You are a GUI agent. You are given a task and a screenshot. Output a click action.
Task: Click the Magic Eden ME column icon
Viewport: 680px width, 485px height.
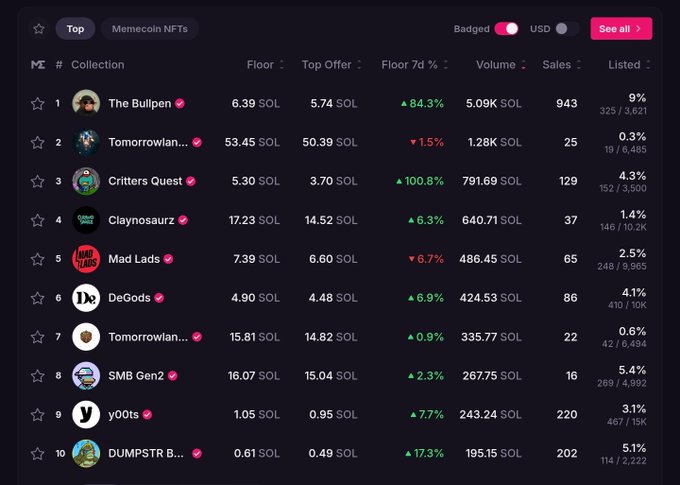(x=38, y=65)
